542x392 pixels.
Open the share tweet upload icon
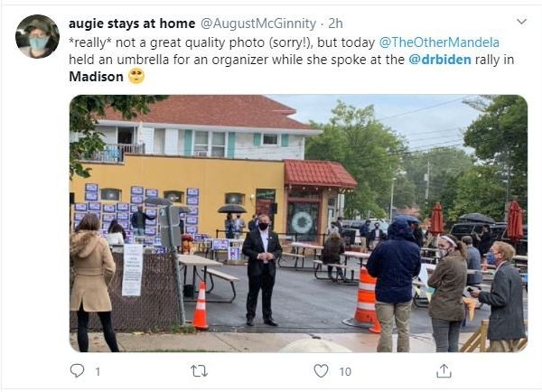pos(444,371)
